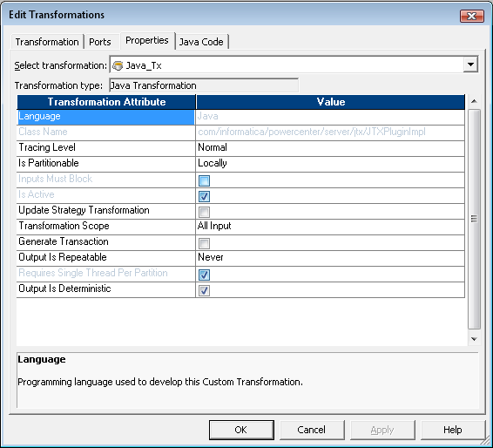Select the Transformation Scope attribute cell
The height and width of the screenshot is (448, 493).
click(105, 226)
